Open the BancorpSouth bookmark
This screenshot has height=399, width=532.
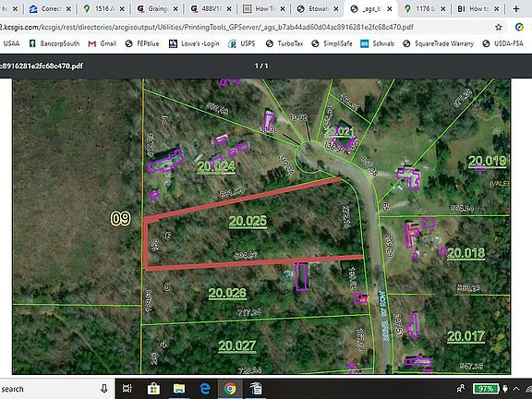(x=54, y=43)
